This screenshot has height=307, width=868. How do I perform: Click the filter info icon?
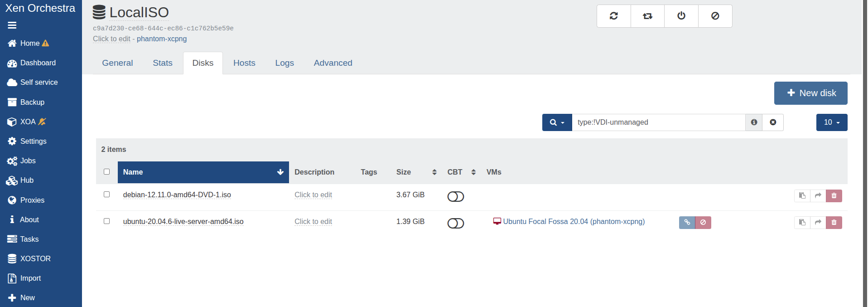754,122
